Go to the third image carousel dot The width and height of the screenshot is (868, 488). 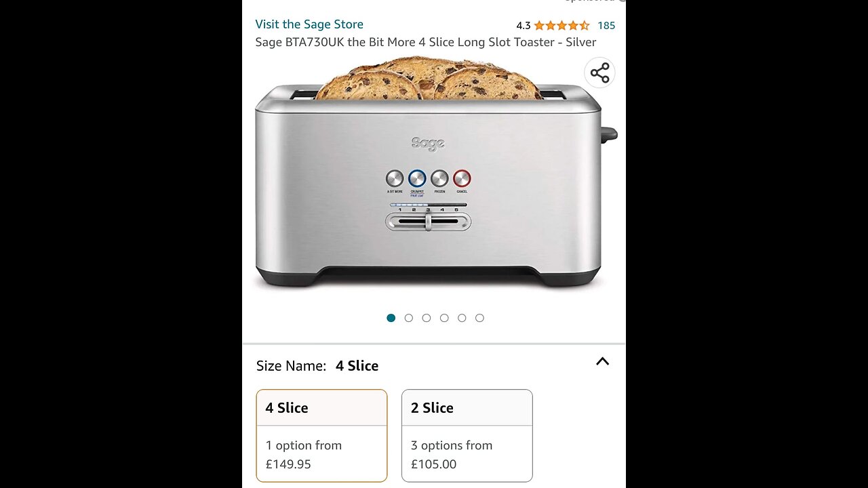(x=426, y=318)
